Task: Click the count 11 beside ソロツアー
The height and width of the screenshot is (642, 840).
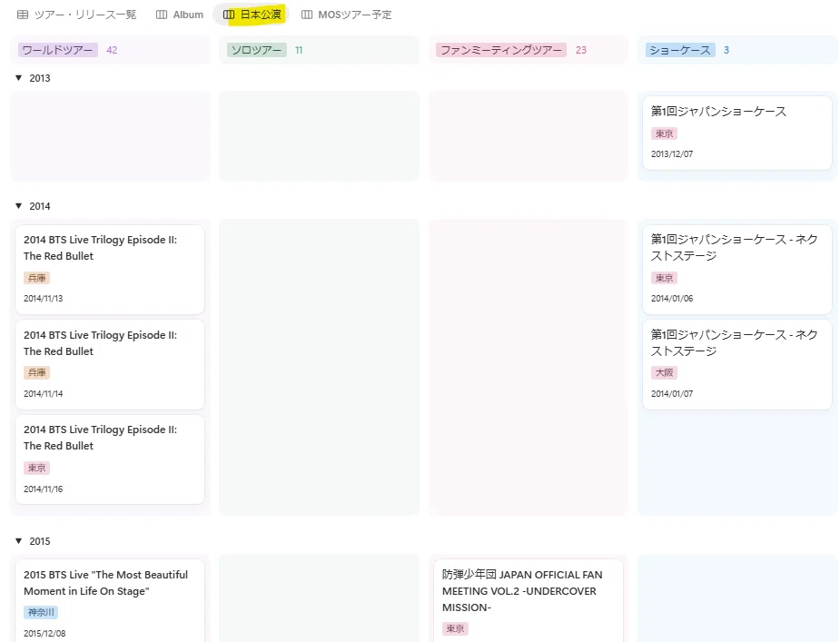Action: click(x=299, y=50)
